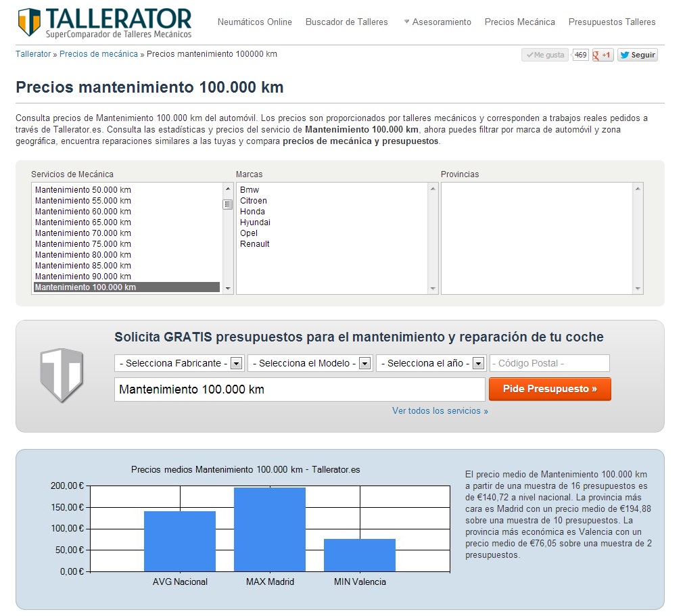Select Citroen in Marcas list
685x616 pixels.
tap(254, 201)
